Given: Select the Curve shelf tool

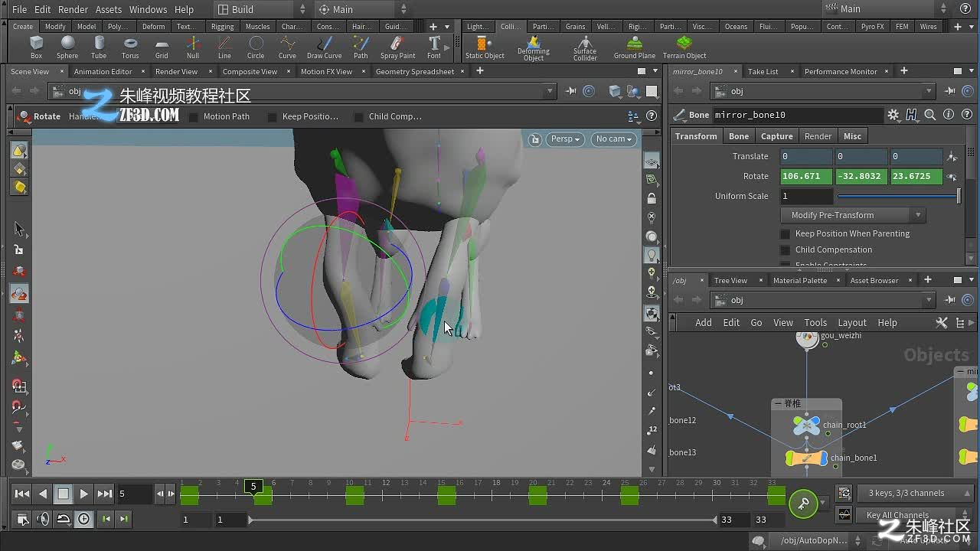Looking at the screenshot, I should point(287,47).
